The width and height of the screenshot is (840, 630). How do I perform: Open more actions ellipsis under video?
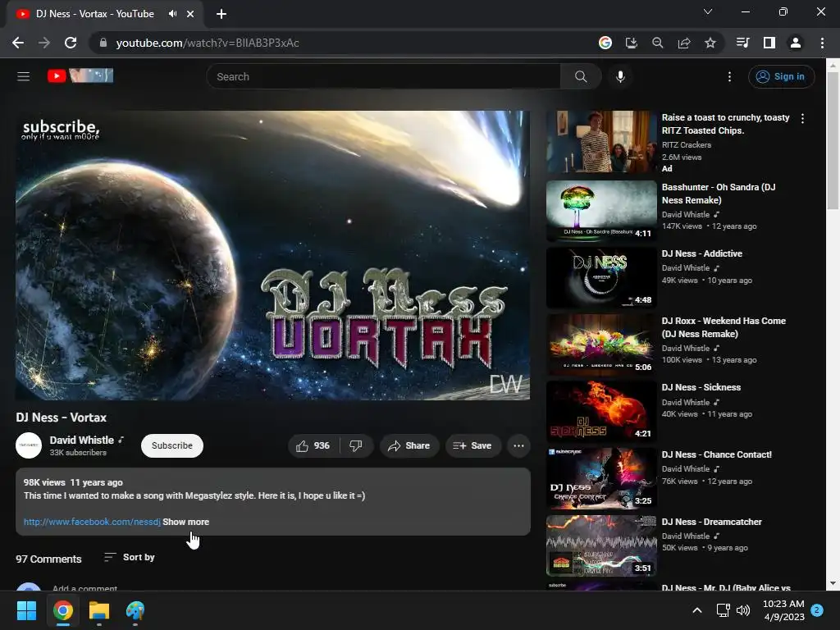[x=518, y=445]
